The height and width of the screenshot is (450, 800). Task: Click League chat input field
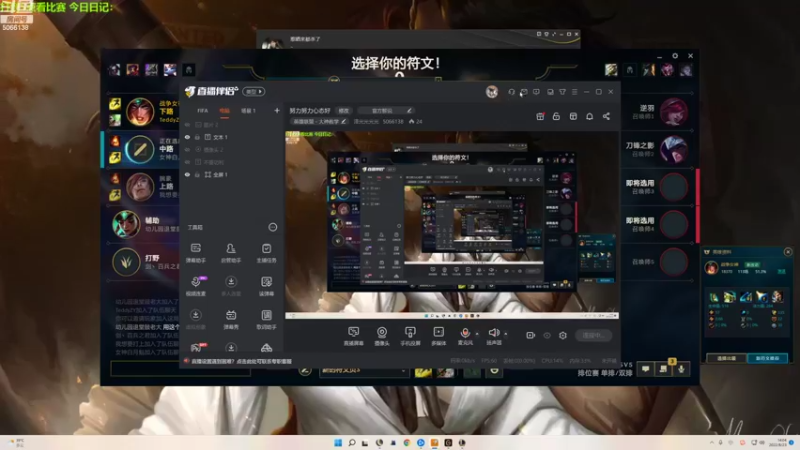(x=180, y=369)
